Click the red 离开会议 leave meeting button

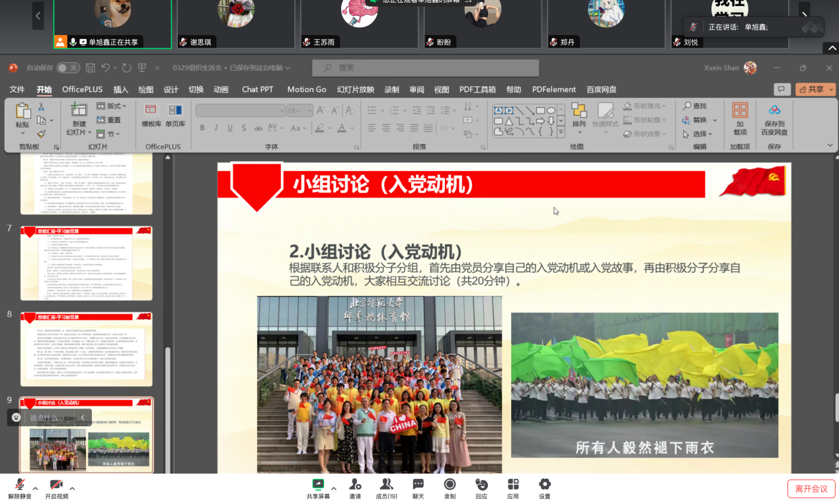[x=811, y=489]
